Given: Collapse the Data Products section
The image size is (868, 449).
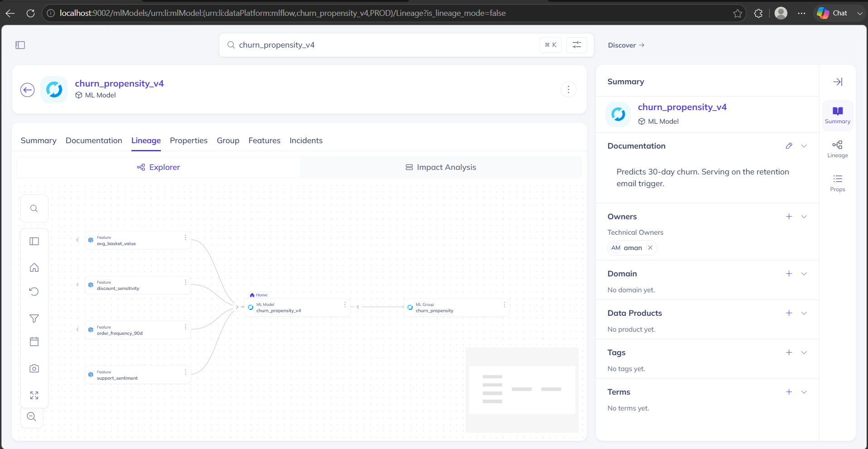Looking at the screenshot, I should pos(804,313).
